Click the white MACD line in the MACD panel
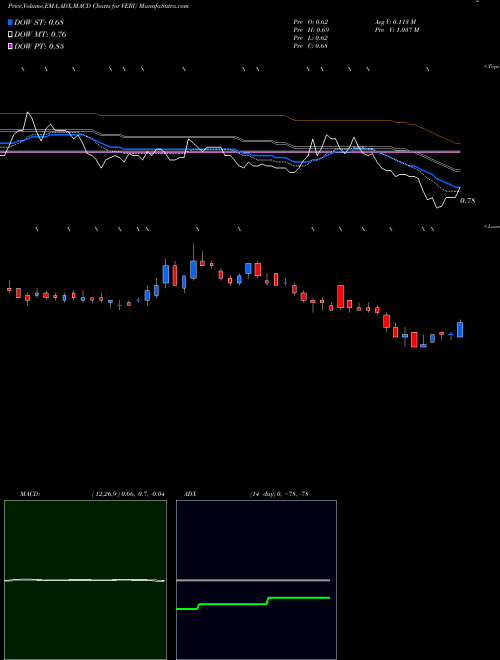500x660 pixels. pos(84,580)
